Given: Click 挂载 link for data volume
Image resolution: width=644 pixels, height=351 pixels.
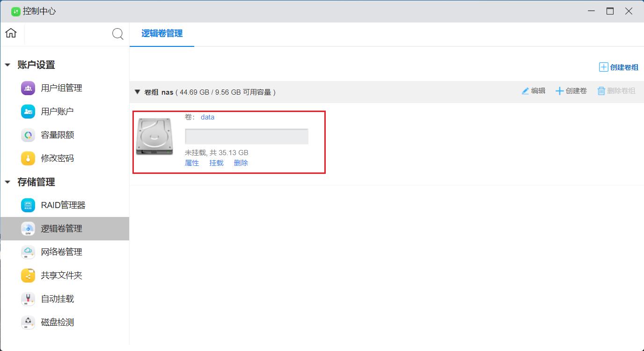Looking at the screenshot, I should click(216, 163).
